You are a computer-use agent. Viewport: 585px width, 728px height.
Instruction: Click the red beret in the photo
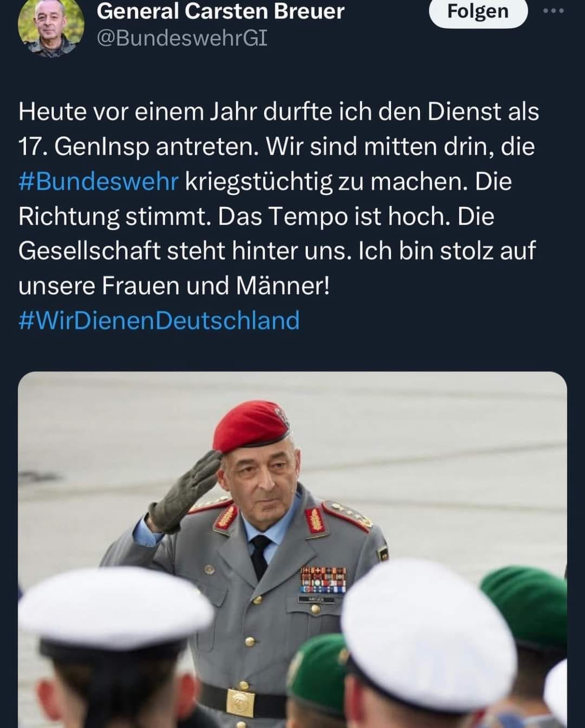pyautogui.click(x=251, y=425)
